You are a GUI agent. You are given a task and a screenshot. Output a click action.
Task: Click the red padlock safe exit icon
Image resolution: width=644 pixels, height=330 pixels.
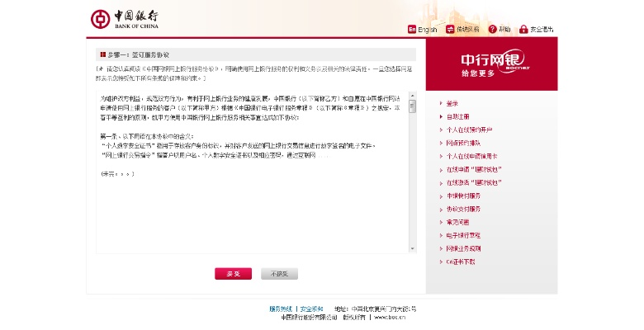coord(523,30)
